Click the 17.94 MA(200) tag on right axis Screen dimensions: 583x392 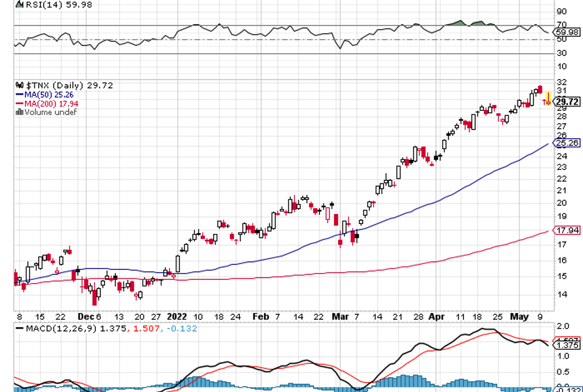567,231
